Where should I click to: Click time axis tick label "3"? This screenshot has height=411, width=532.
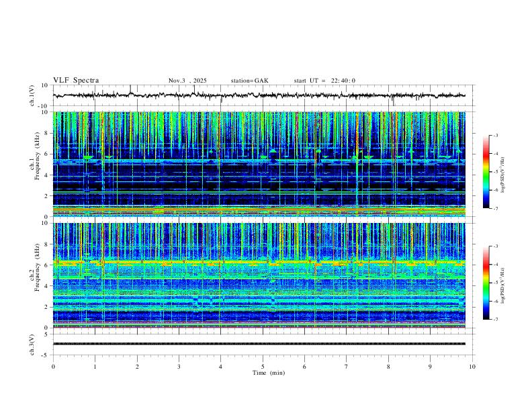coord(179,367)
